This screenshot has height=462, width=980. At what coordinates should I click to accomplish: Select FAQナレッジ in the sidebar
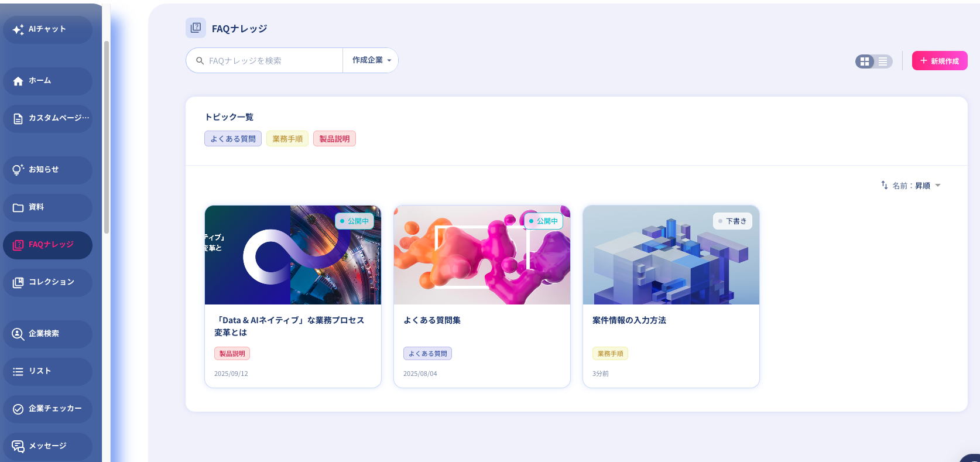point(47,245)
